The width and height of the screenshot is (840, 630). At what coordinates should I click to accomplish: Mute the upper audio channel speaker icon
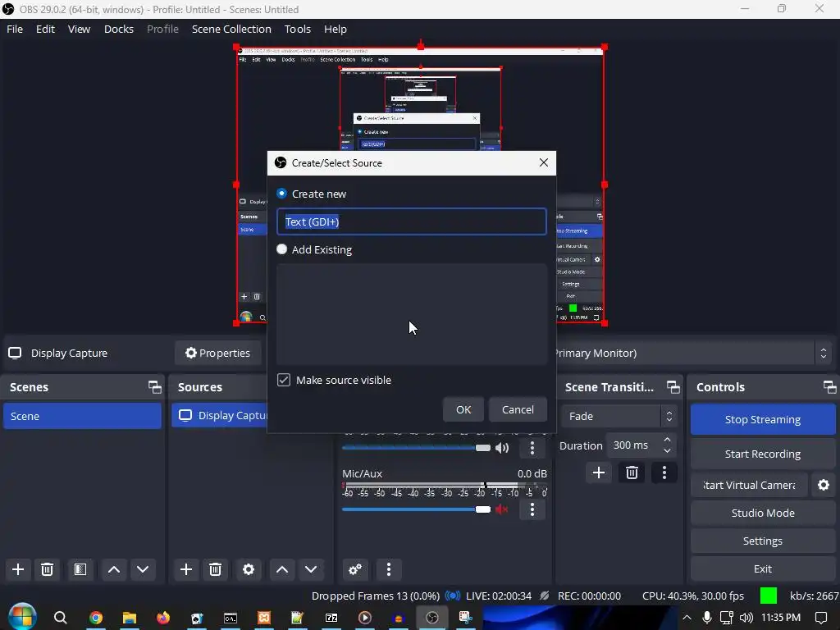pos(502,448)
